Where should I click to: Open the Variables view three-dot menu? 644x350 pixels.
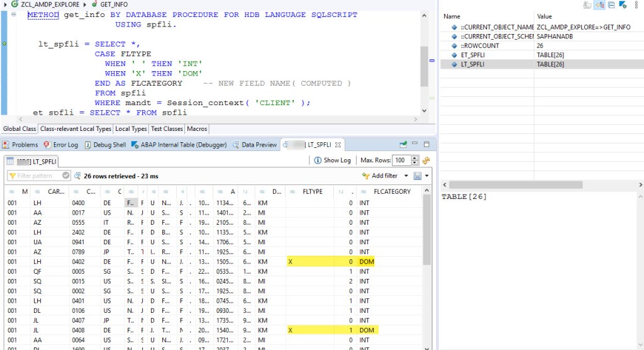pyautogui.click(x=636, y=5)
